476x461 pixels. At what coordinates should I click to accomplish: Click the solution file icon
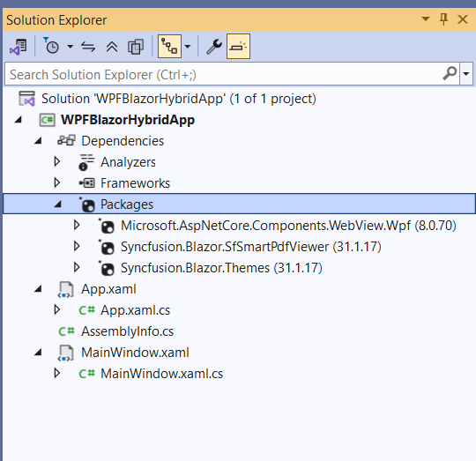(26, 99)
